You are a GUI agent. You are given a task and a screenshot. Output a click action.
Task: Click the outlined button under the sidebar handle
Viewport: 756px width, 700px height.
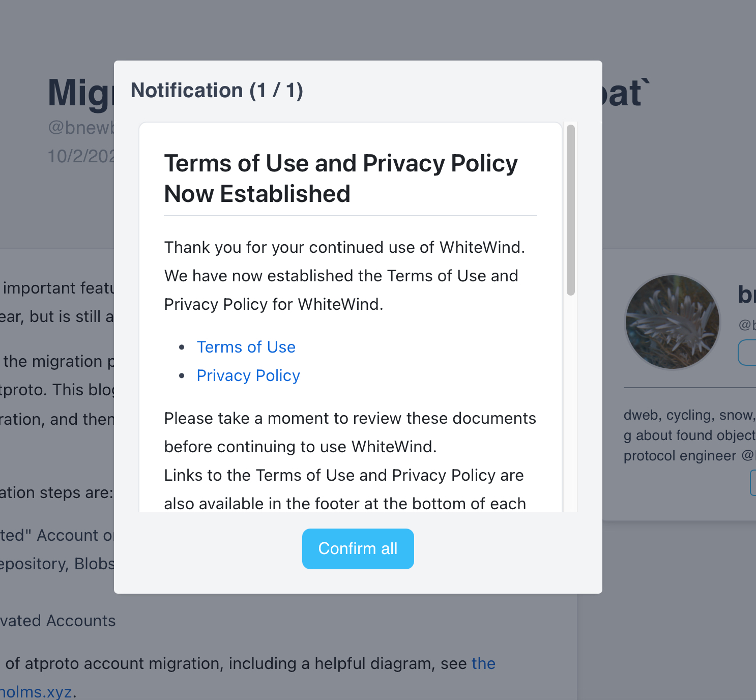click(x=747, y=353)
